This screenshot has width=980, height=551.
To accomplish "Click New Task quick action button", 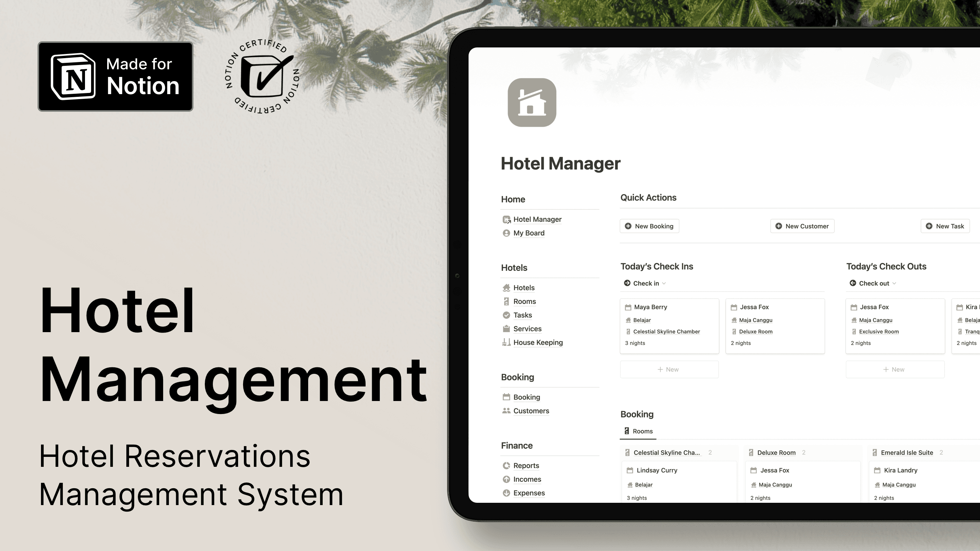I will [x=946, y=226].
